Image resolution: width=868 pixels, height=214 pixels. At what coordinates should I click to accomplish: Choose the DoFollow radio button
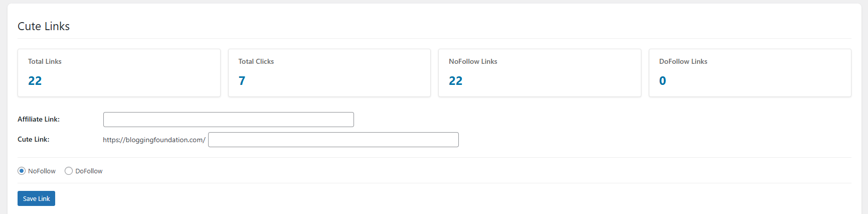click(69, 171)
